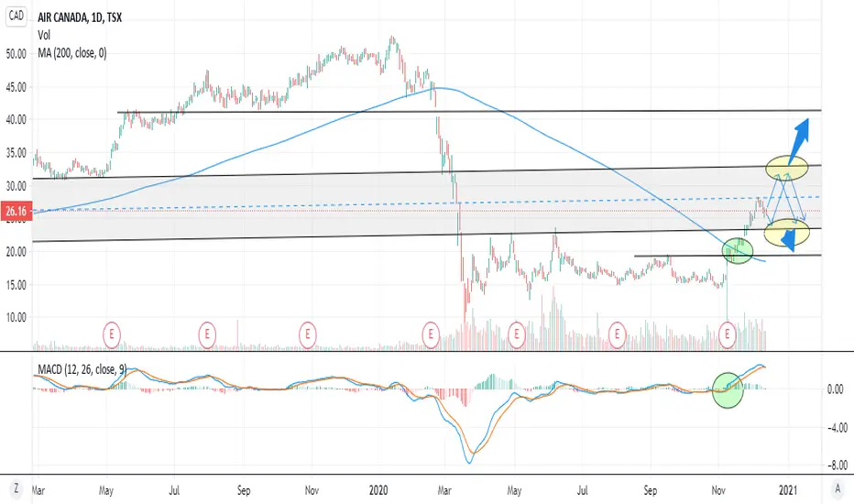This screenshot has height=504, width=854.
Task: Open the second earnings E marker from left
Action: point(207,334)
